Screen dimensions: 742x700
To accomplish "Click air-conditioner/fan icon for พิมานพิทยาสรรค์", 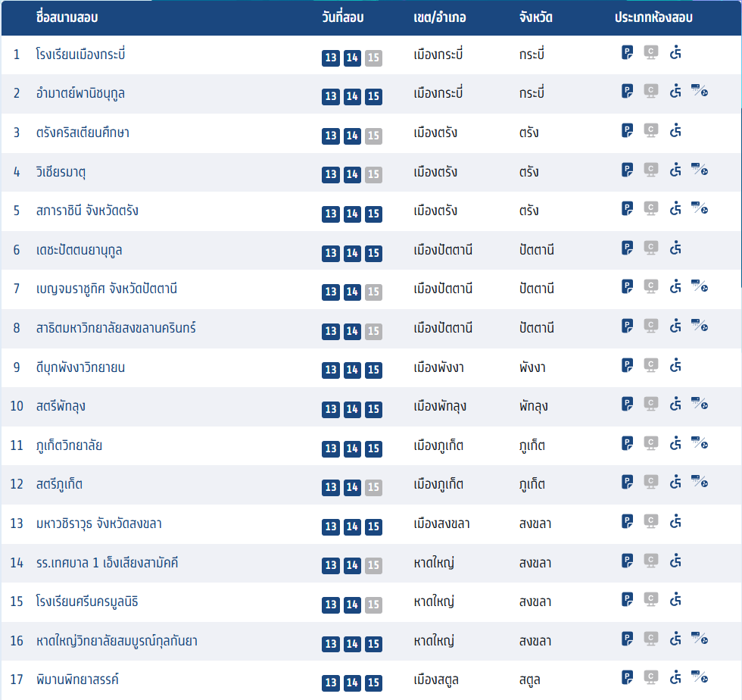I will 699,677.
